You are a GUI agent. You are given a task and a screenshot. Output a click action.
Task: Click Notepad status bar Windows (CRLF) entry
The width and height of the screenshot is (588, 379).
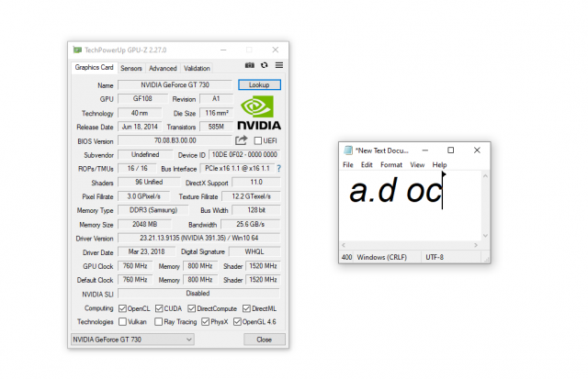coord(382,257)
